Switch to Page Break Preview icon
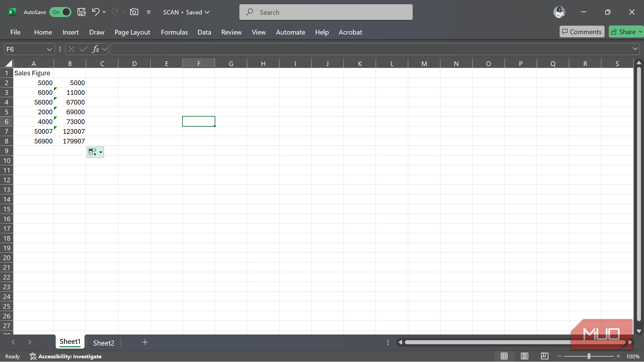This screenshot has width=644, height=362. 545,356
